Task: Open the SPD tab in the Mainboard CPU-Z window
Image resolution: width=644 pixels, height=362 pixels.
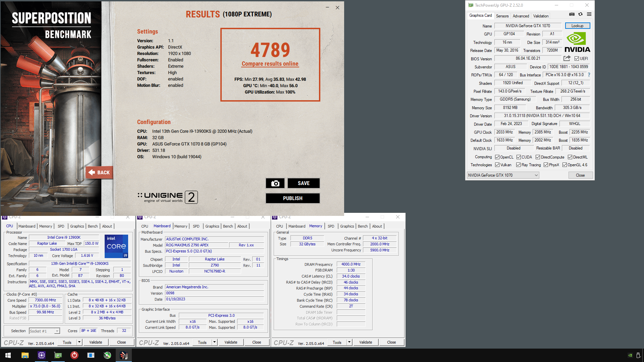Action: [196, 226]
